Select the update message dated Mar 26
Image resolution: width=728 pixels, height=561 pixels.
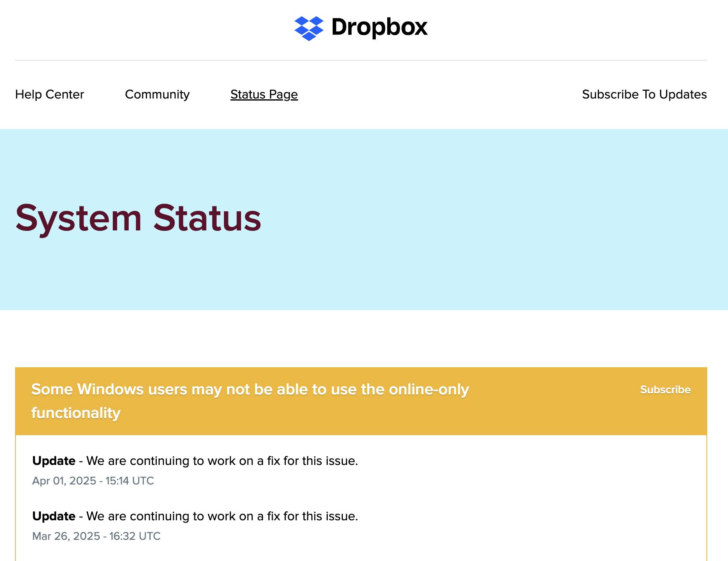pyautogui.click(x=195, y=516)
